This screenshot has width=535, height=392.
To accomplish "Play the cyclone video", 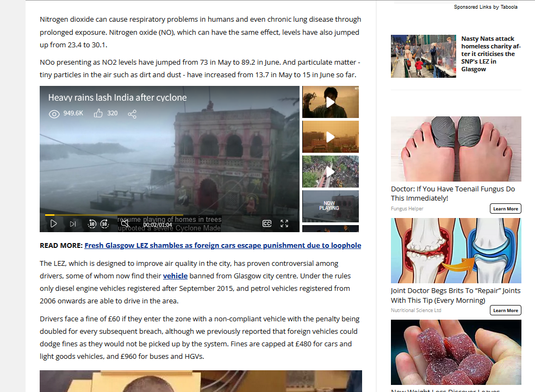I will [54, 224].
